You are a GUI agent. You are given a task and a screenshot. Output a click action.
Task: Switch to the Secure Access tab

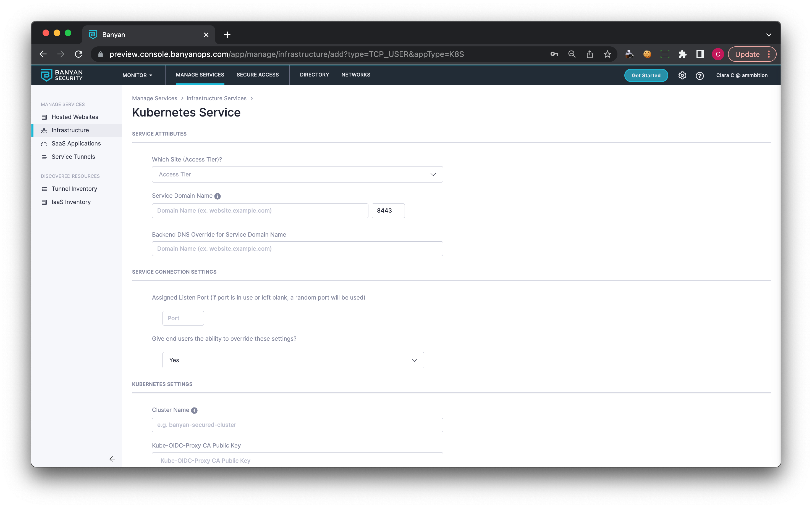(258, 75)
